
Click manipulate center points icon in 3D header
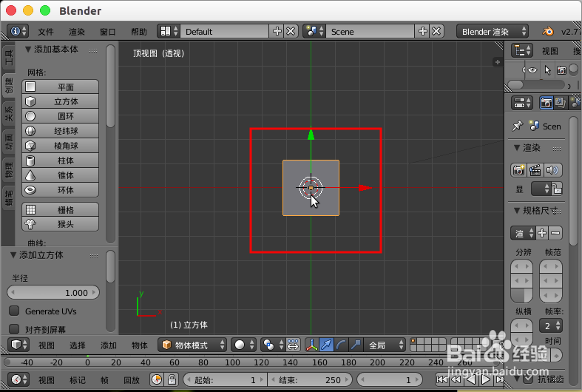coord(293,345)
